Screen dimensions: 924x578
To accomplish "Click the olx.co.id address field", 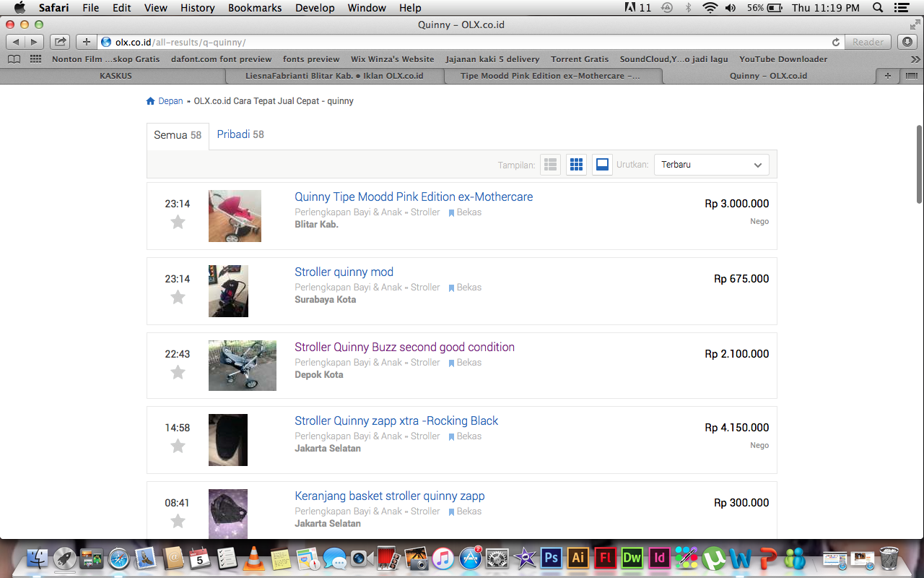I will 469,42.
